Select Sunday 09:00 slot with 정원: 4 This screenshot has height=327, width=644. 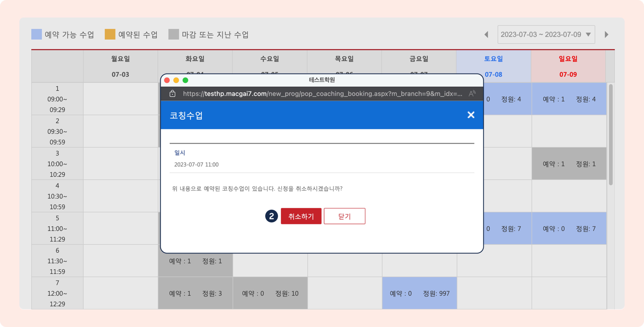[x=569, y=99]
